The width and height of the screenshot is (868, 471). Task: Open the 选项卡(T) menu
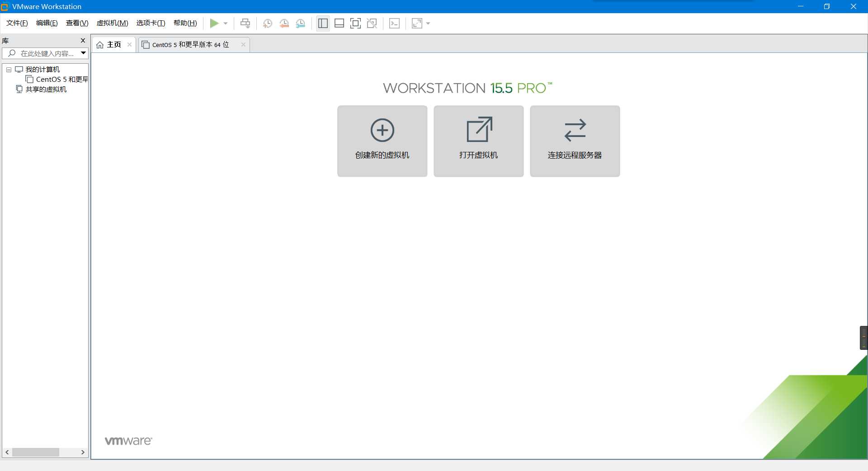[151, 23]
